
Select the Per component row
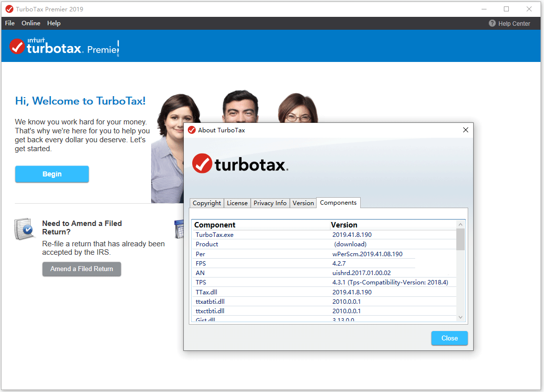[325, 254]
